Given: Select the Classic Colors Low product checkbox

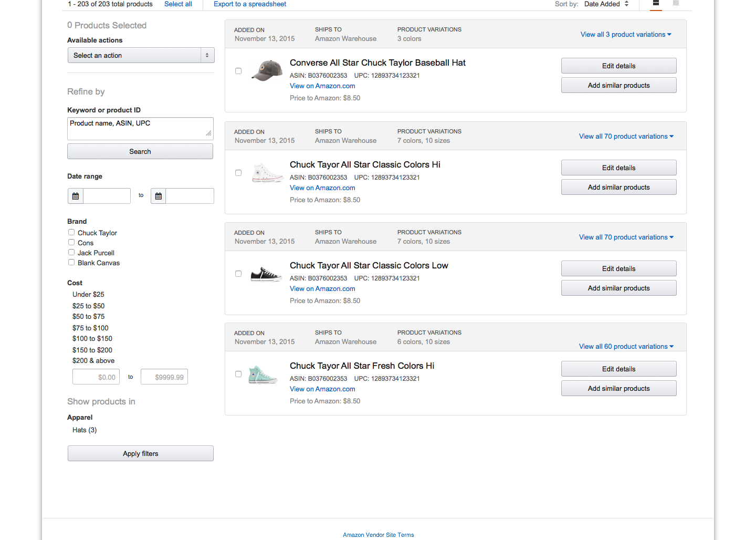Looking at the screenshot, I should 238,274.
